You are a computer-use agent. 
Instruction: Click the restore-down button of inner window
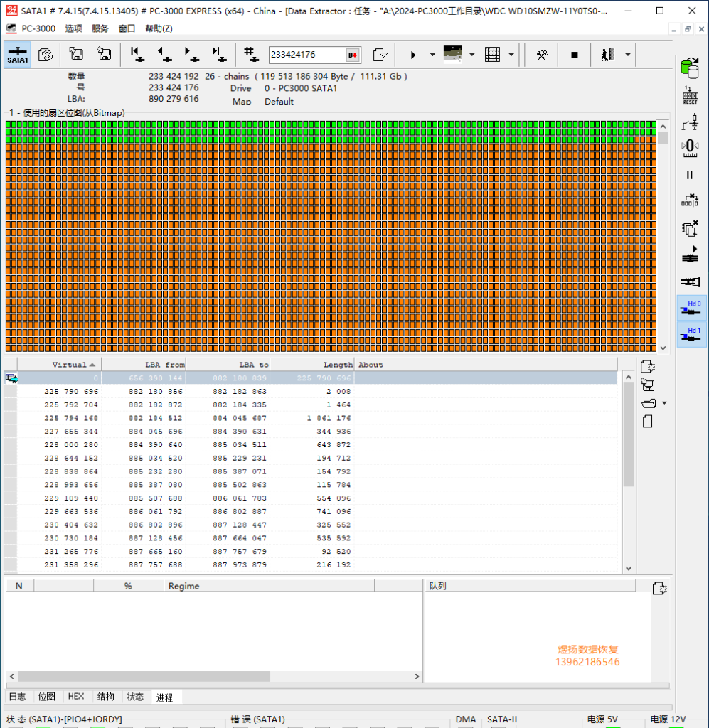point(688,28)
